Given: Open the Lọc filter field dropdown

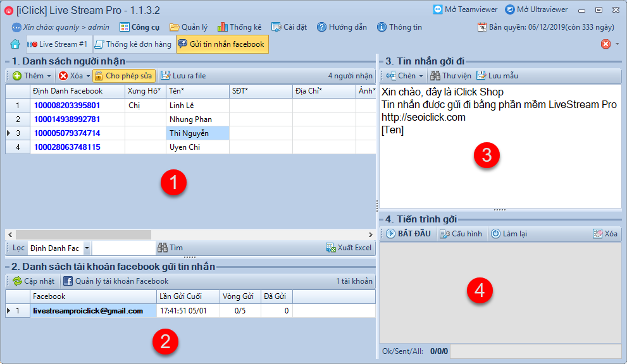Looking at the screenshot, I should click(87, 248).
